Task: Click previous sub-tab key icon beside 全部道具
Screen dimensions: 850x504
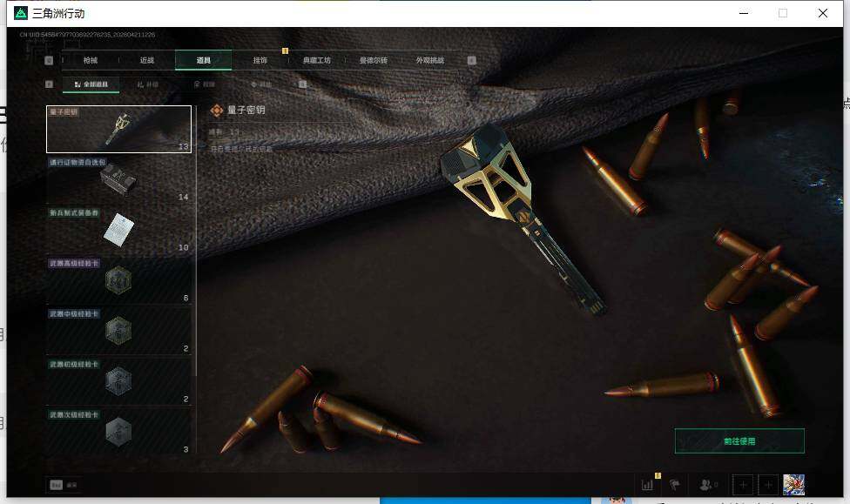Action: click(x=49, y=84)
